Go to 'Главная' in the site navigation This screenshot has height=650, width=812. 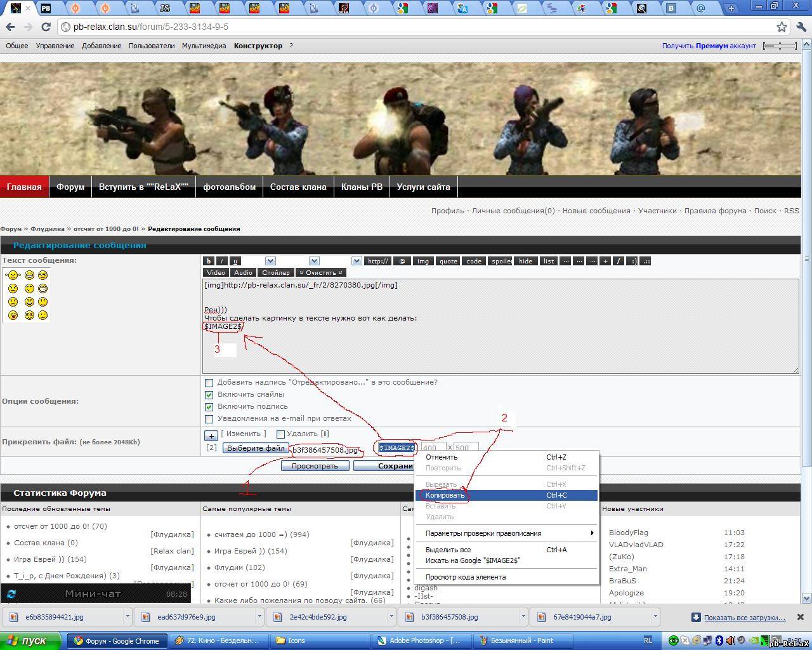coord(24,187)
